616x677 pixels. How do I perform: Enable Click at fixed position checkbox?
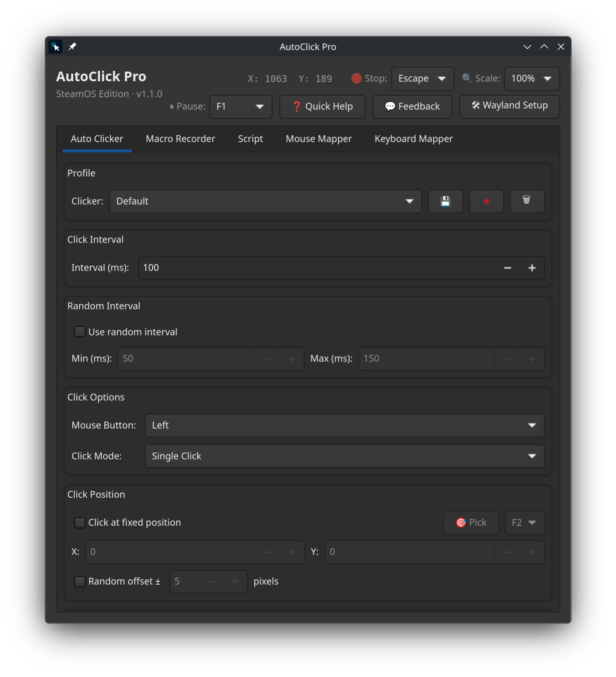pos(80,523)
